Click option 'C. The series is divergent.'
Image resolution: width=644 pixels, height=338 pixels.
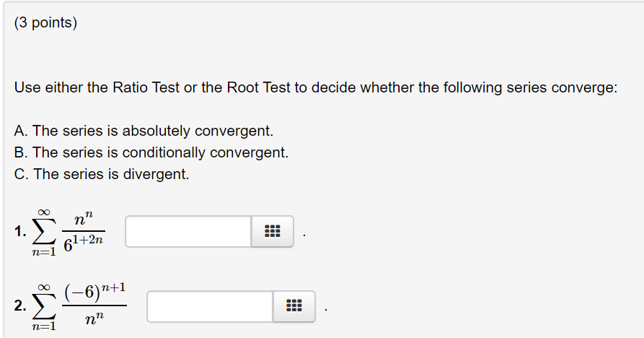102,174
